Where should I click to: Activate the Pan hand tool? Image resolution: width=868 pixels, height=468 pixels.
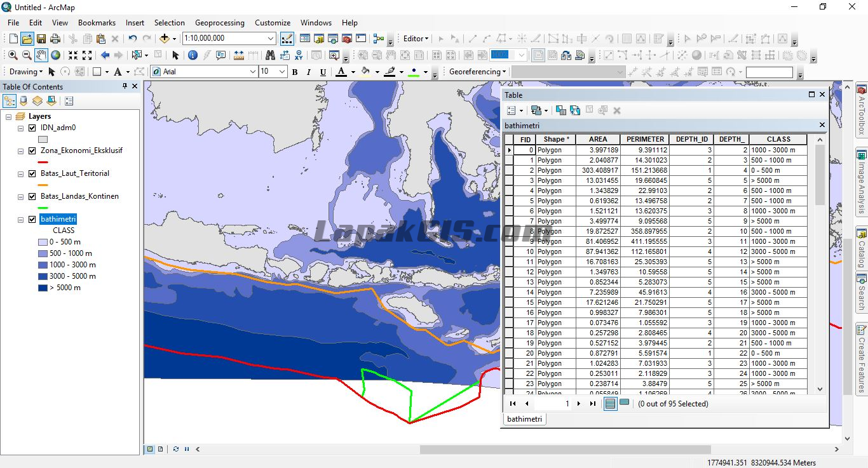(x=41, y=55)
